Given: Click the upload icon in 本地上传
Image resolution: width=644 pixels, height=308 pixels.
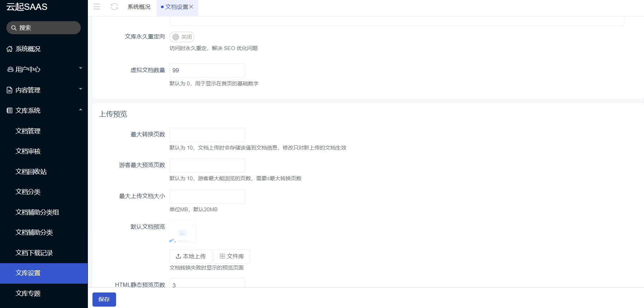Looking at the screenshot, I should click(x=179, y=256).
